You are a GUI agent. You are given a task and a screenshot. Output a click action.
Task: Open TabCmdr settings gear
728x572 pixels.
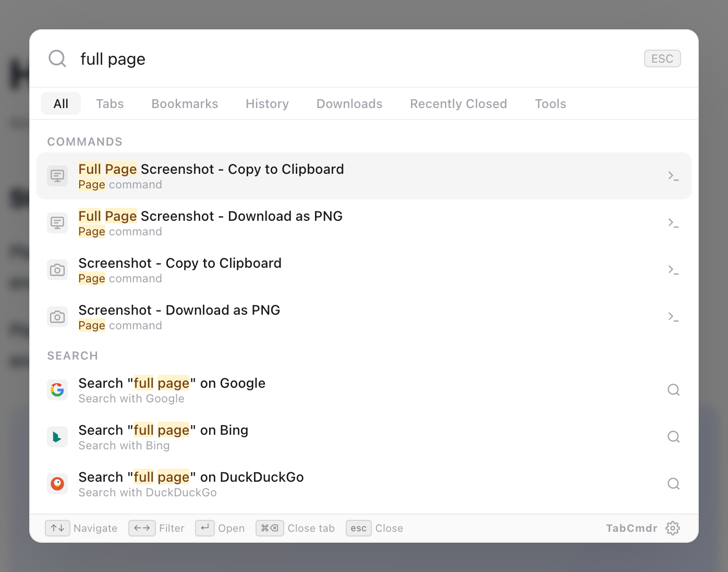(x=673, y=528)
